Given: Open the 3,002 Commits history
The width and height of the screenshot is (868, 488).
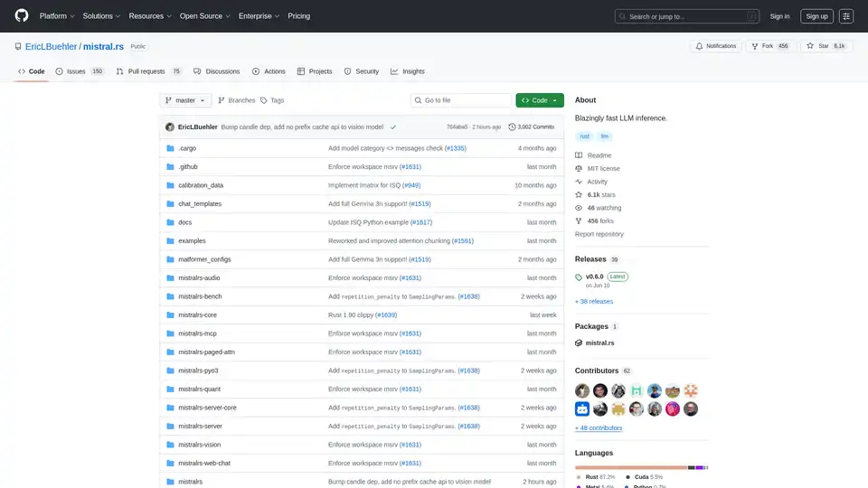Looking at the screenshot, I should (x=532, y=127).
